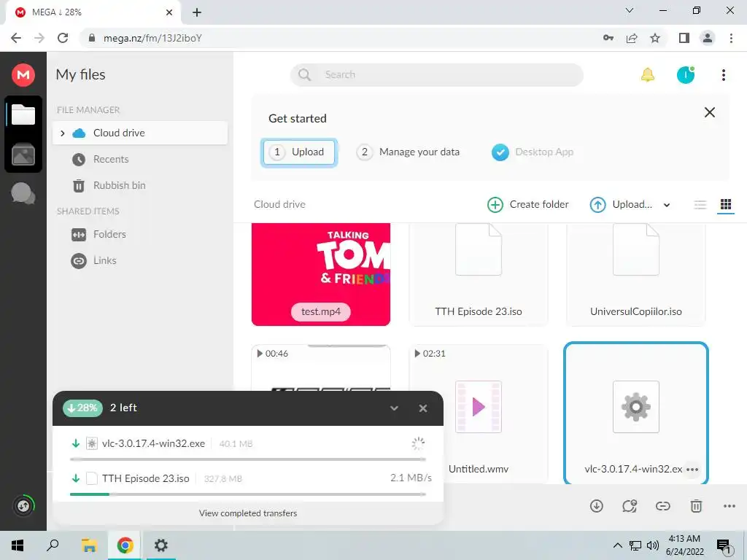Open the transfer progress circle icon
Image resolution: width=747 pixels, height=560 pixels.
pyautogui.click(x=23, y=506)
